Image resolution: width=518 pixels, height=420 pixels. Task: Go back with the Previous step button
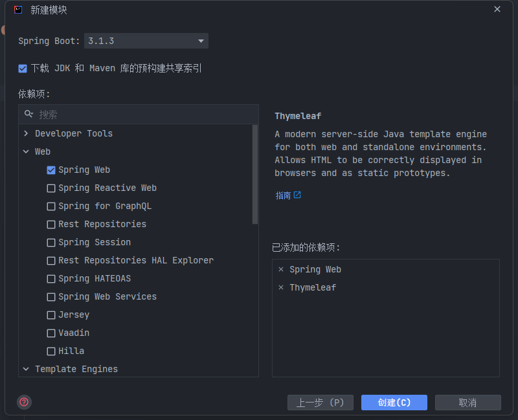click(320, 403)
